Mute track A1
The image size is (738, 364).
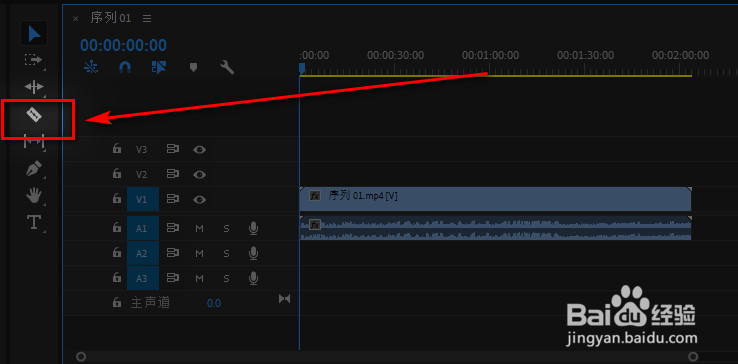(200, 228)
